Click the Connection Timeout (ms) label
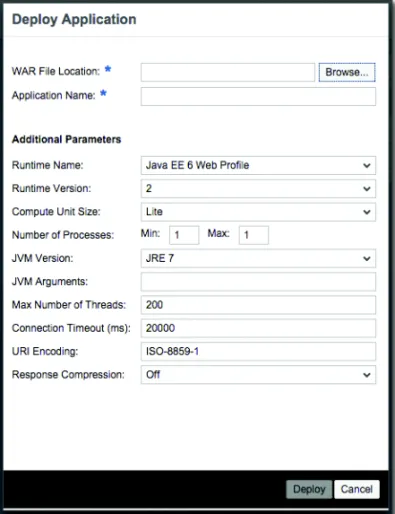This screenshot has width=395, height=514. click(x=71, y=328)
